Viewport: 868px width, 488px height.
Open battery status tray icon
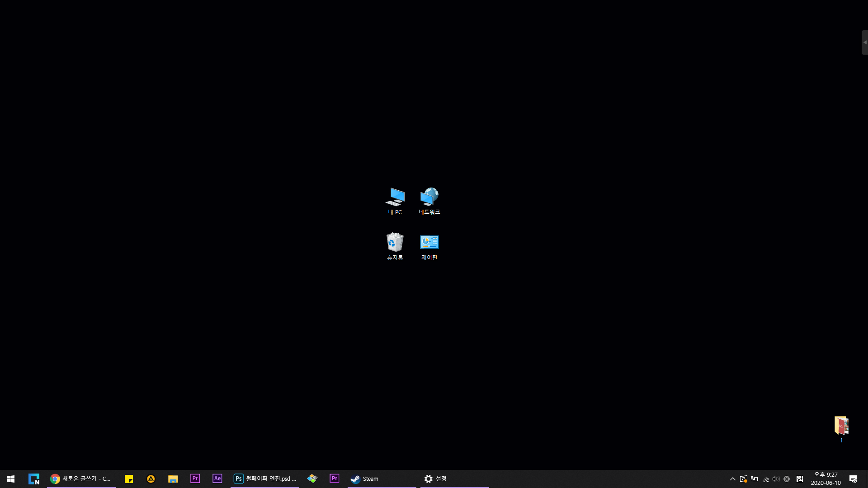coord(755,479)
